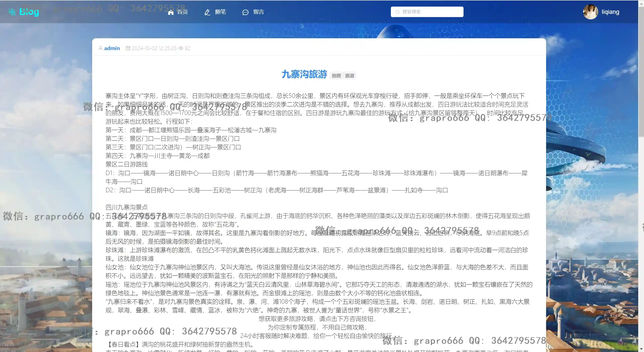Click the Blog brand text
Image resolution: width=644 pixels, height=352 pixels.
29,12
